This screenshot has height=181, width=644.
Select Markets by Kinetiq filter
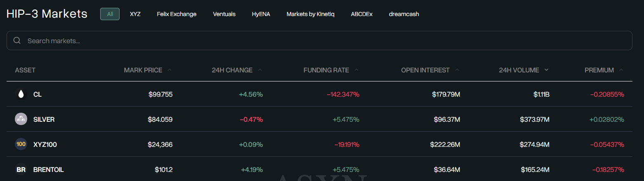pyautogui.click(x=310, y=14)
